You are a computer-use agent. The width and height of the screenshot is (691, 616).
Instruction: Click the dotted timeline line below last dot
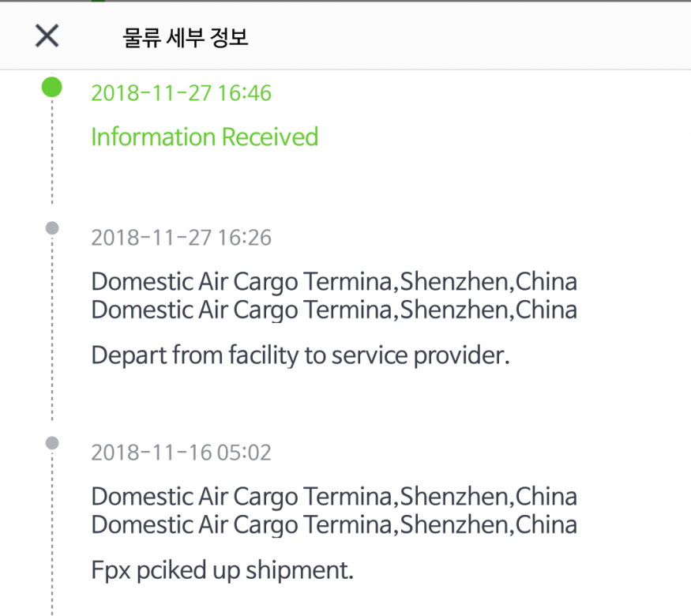pyautogui.click(x=52, y=537)
